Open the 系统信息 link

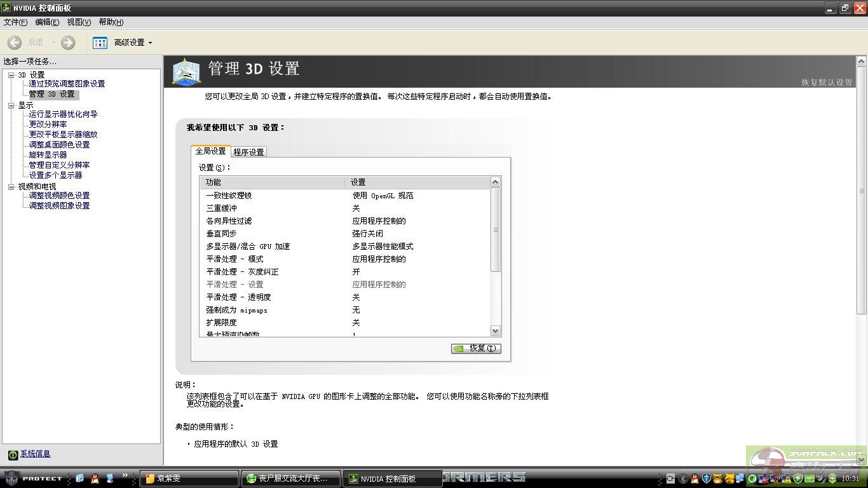pyautogui.click(x=35, y=454)
